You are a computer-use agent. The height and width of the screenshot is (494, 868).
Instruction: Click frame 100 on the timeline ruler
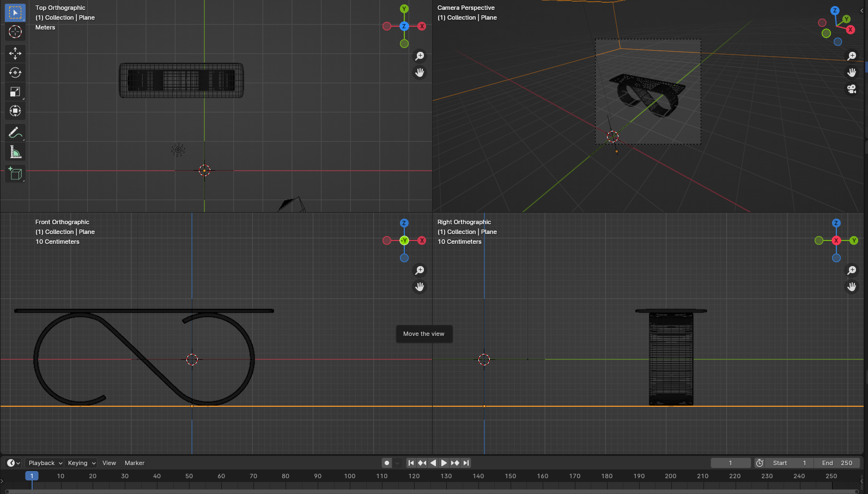[x=350, y=476]
